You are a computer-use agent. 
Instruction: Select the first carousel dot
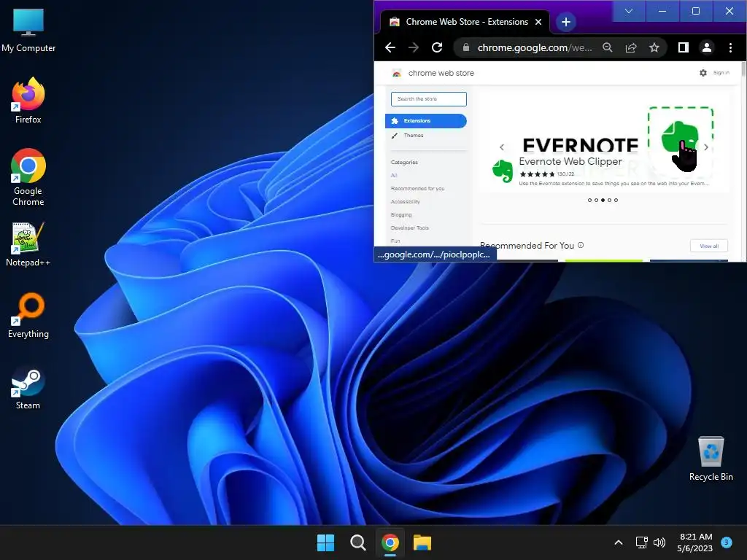[589, 200]
